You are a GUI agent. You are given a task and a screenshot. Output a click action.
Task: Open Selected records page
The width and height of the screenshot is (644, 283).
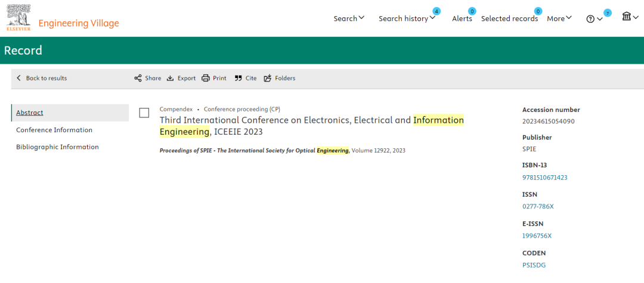(x=509, y=18)
